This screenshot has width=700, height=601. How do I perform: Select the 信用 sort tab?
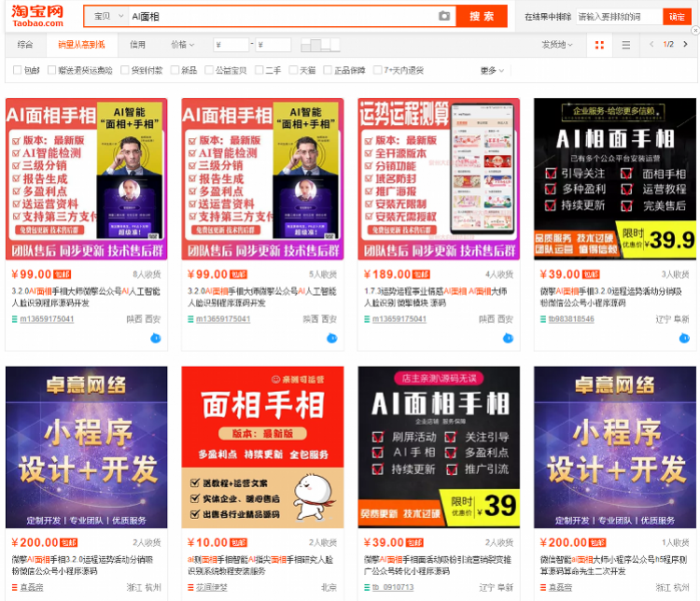coord(137,45)
